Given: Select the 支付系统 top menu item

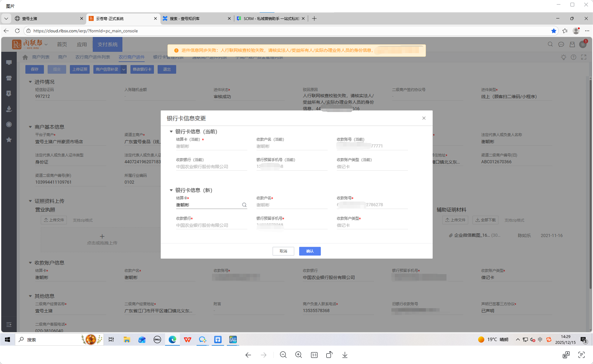Looking at the screenshot, I should pyautogui.click(x=108, y=44).
